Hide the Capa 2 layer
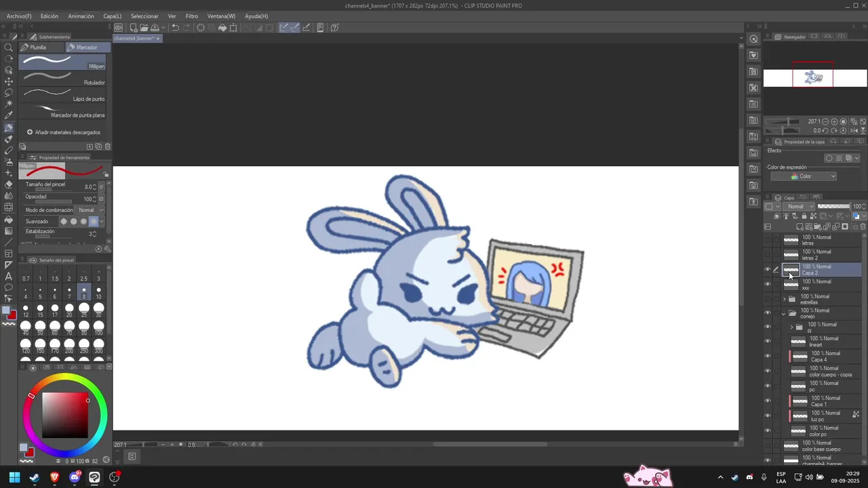Screen dimensions: 868x488 click(x=768, y=270)
